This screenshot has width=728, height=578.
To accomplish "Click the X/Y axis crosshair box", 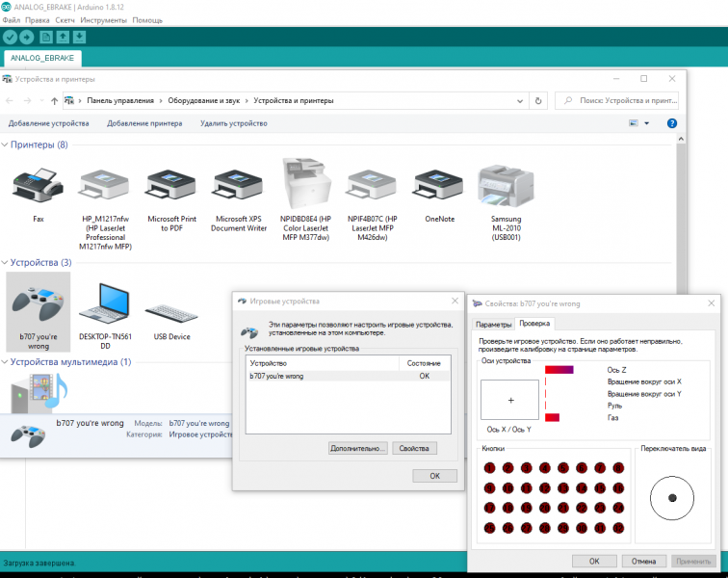I will [x=509, y=400].
